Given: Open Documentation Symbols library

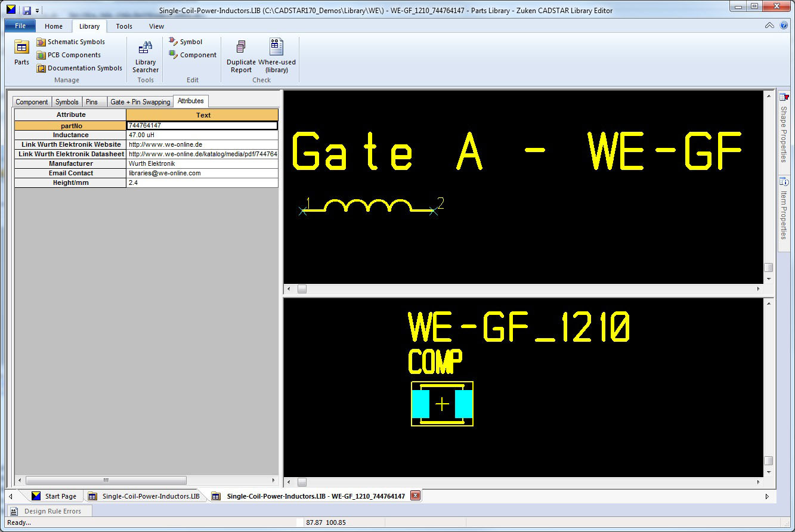Looking at the screenshot, I should [x=79, y=68].
